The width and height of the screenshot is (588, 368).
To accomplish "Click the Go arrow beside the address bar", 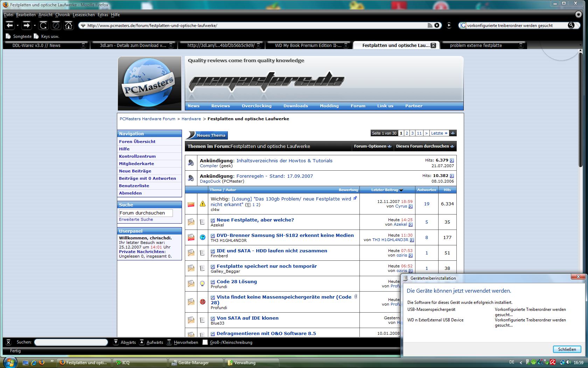I will (449, 25).
